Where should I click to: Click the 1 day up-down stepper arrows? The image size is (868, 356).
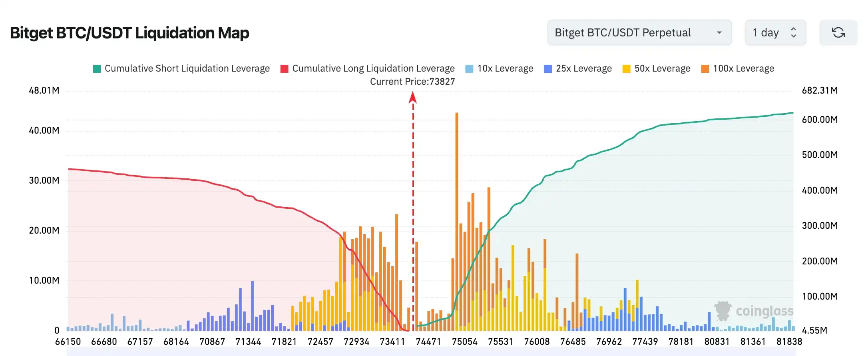pyautogui.click(x=794, y=32)
